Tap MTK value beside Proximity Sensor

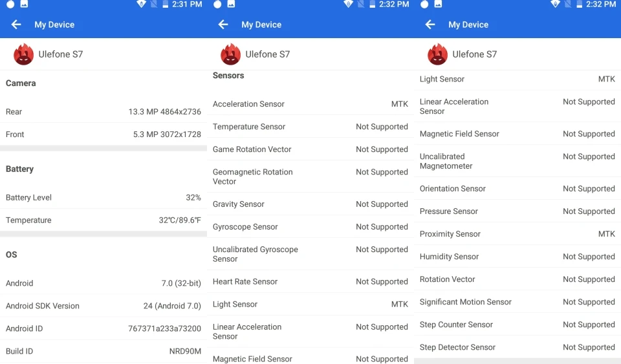pos(607,234)
